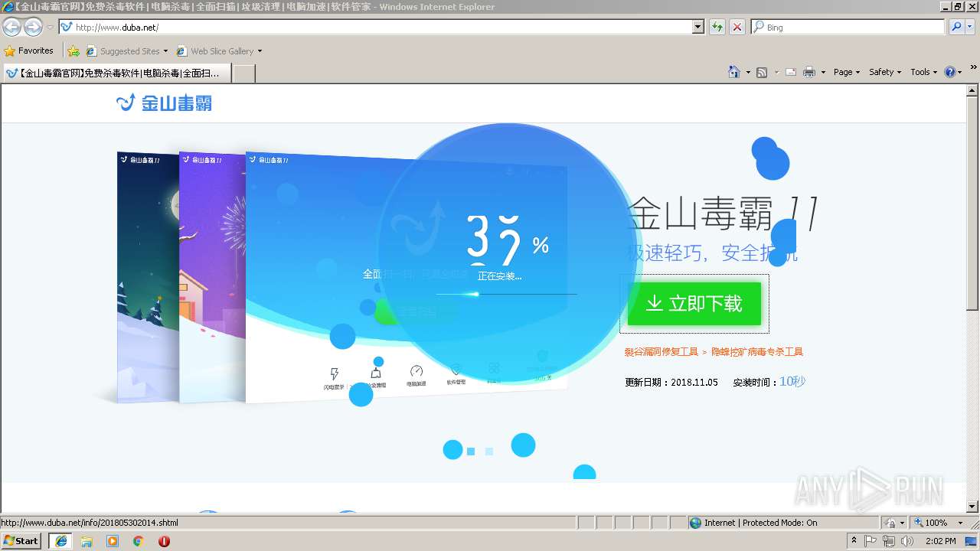Open the 裂谷漏洞修复工具 link

(661, 352)
